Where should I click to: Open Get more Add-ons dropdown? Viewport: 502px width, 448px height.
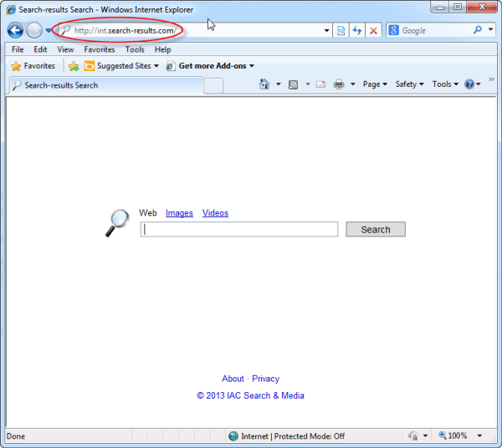point(210,66)
